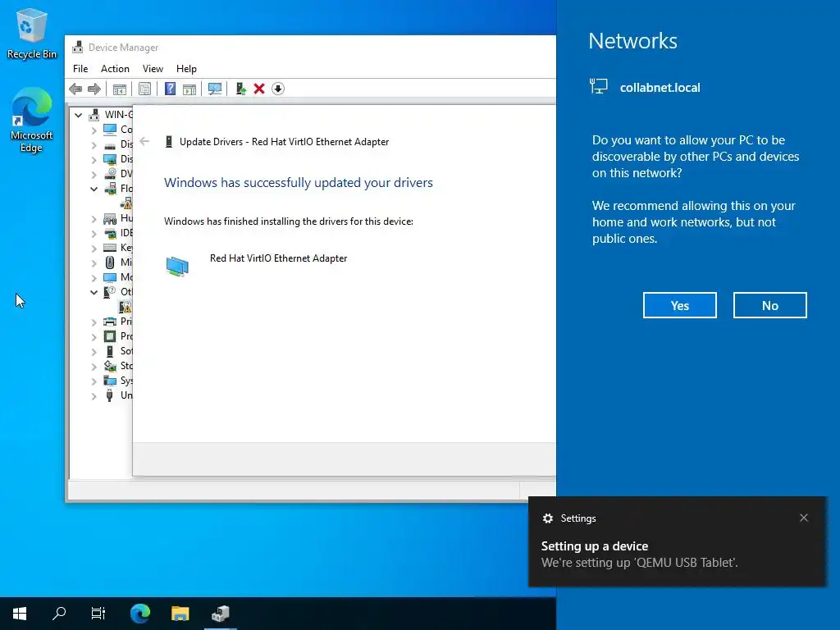Viewport: 840px width, 630px height.
Task: Open the File menu in Device Manager
Action: pyautogui.click(x=80, y=69)
